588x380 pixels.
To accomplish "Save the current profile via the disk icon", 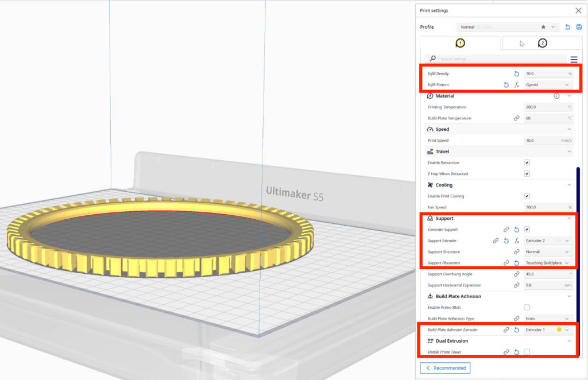I will coord(579,27).
